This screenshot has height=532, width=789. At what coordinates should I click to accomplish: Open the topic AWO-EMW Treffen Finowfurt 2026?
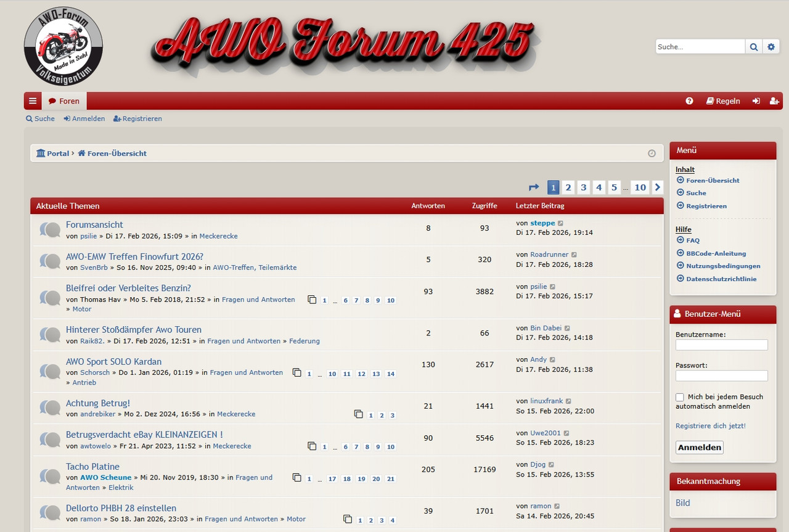(x=134, y=256)
